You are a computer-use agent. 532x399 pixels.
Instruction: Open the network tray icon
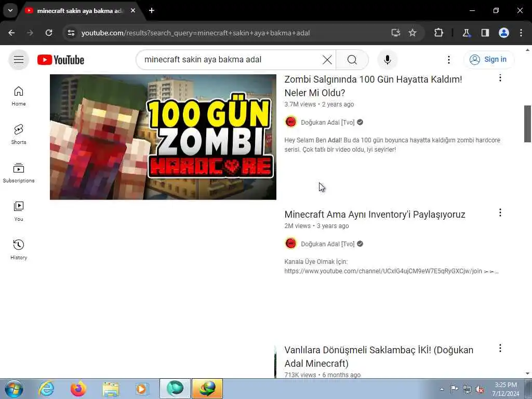tap(467, 389)
